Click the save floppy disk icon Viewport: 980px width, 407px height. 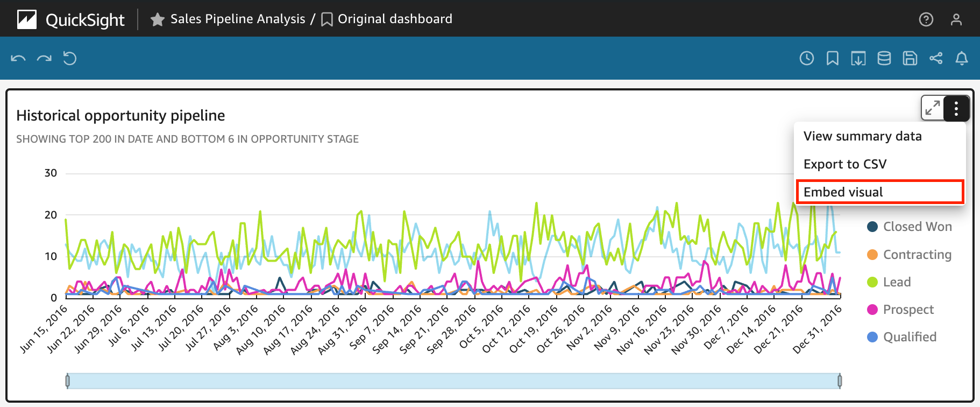910,58
